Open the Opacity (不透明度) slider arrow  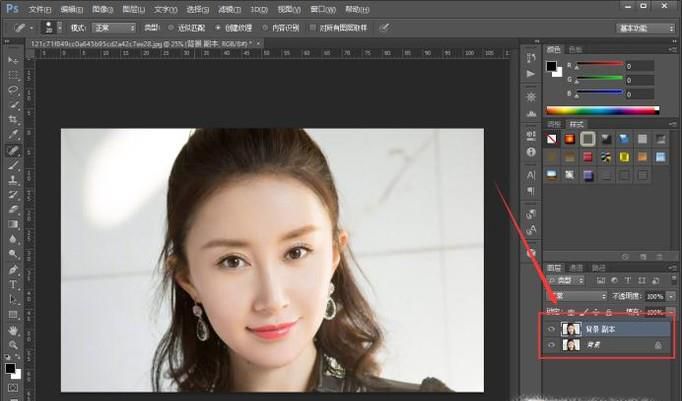[671, 297]
